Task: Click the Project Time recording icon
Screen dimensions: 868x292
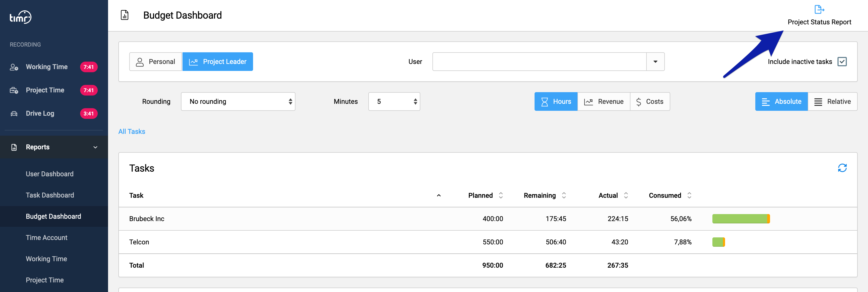Action: [x=14, y=90]
